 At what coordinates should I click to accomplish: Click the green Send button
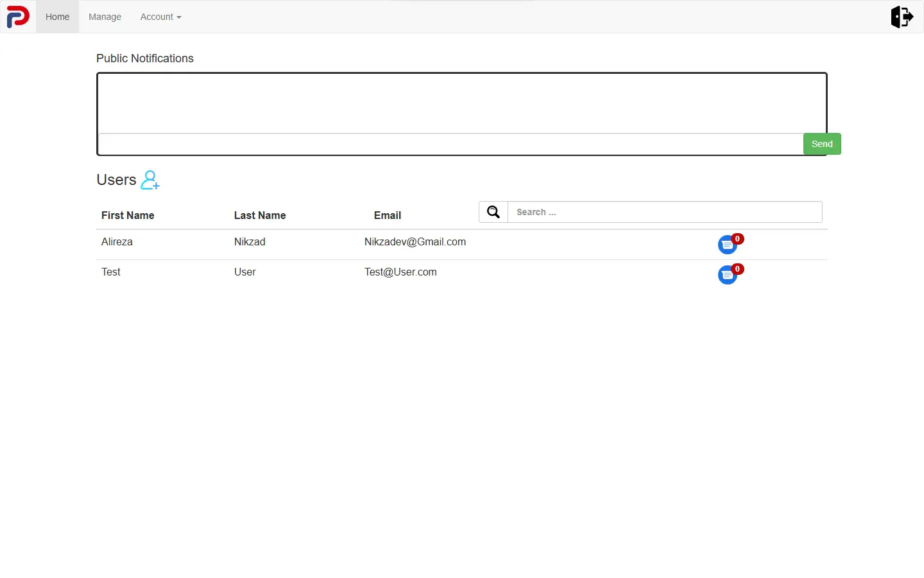pyautogui.click(x=822, y=144)
